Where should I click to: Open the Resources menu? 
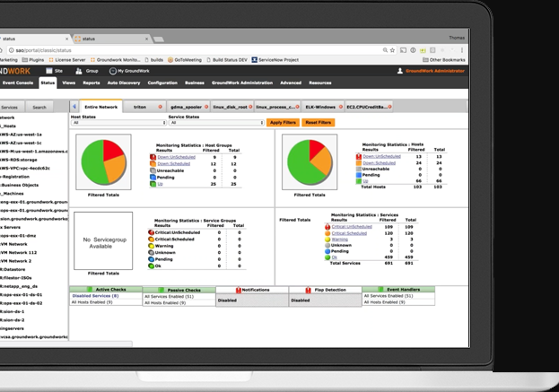tap(320, 83)
